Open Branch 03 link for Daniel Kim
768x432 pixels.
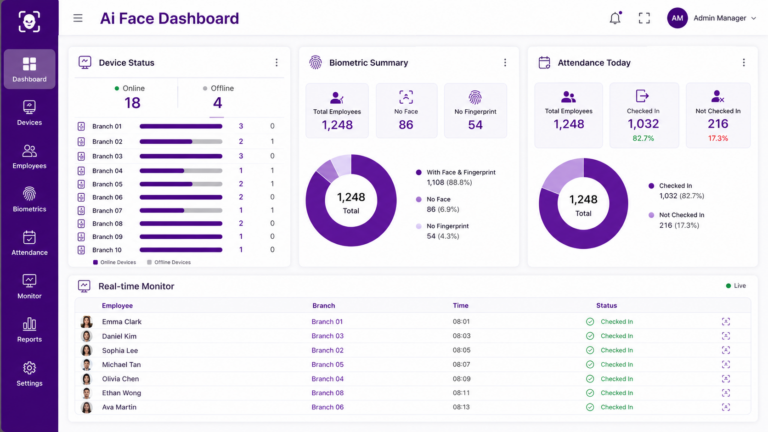coord(328,336)
